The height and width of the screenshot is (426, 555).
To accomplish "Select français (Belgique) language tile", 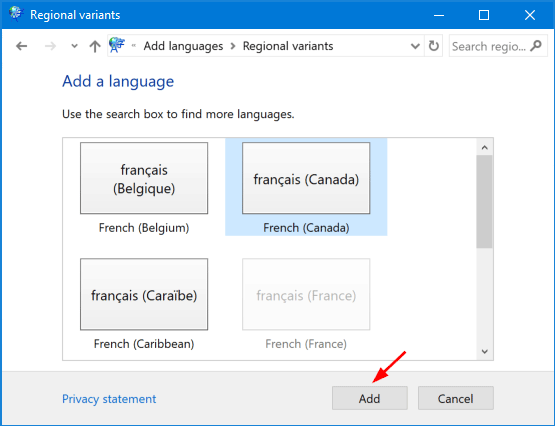I will (x=144, y=188).
